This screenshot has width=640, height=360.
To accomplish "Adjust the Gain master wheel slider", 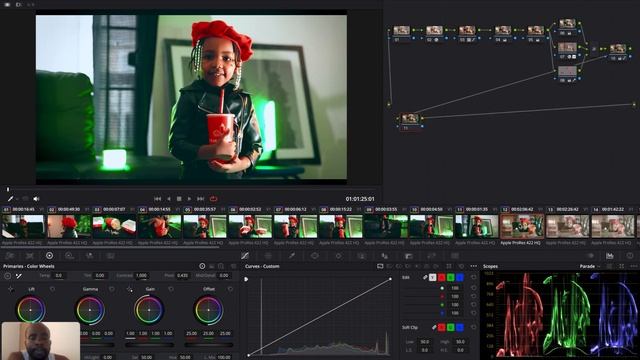I will (x=149, y=345).
